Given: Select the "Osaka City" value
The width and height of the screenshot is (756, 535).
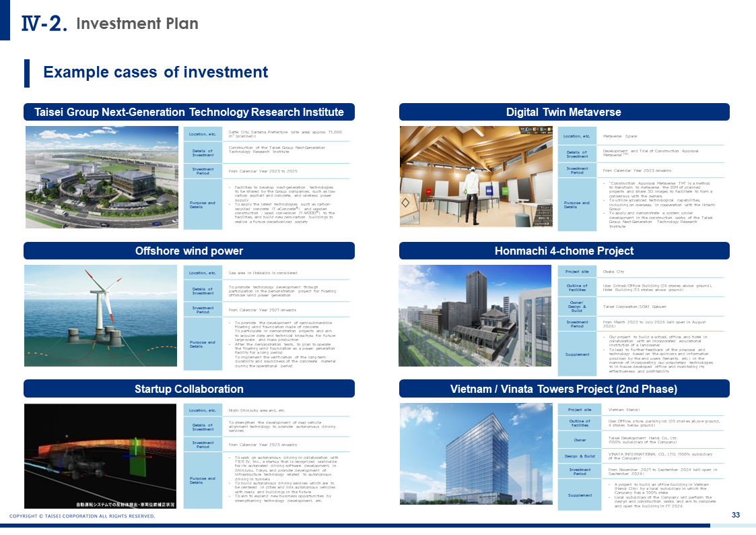Looking at the screenshot, I should 614,272.
